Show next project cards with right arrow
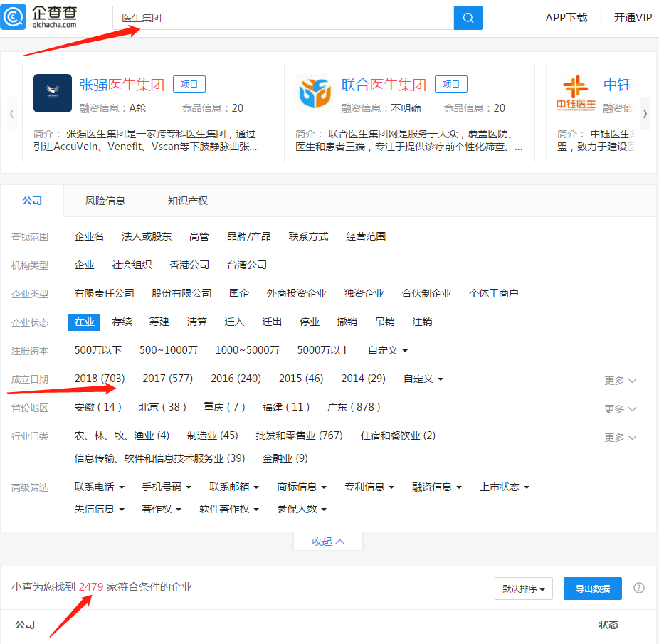Image resolution: width=659 pixels, height=644 pixels. pos(644,113)
